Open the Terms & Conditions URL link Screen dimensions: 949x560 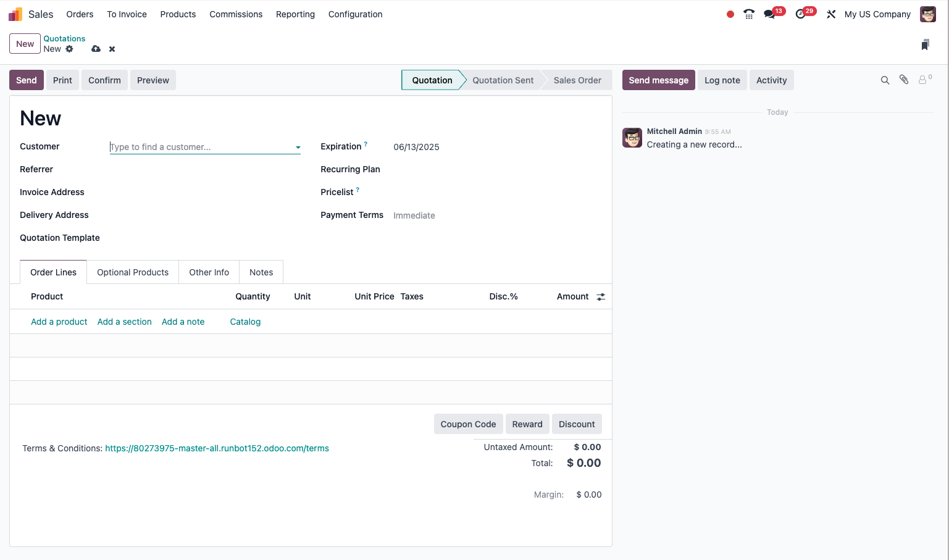[x=217, y=448]
